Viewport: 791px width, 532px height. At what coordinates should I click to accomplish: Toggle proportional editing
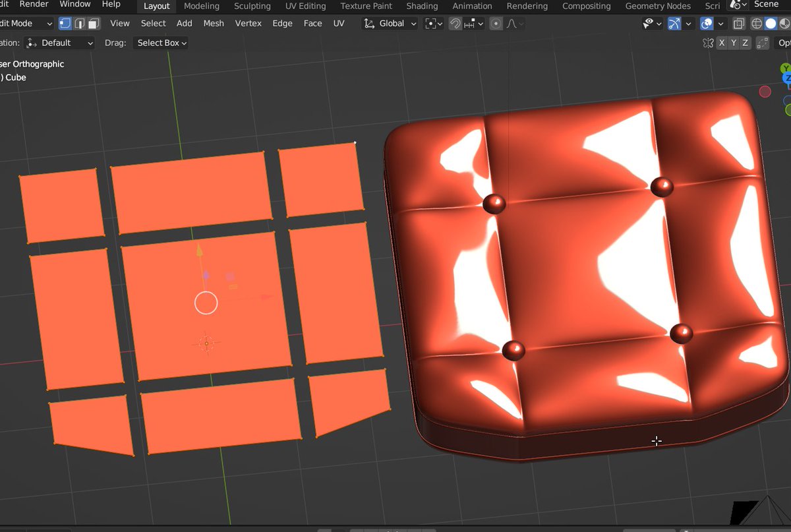pyautogui.click(x=496, y=23)
